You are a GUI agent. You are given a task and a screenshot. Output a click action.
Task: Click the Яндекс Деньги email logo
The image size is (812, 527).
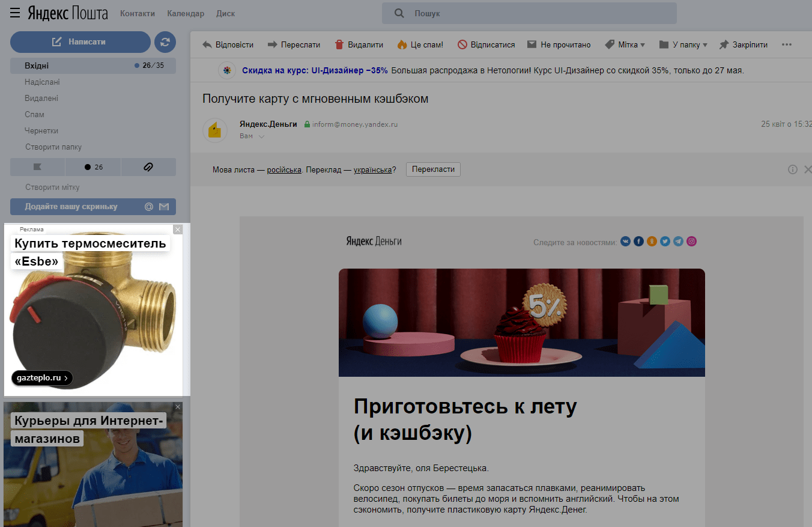374,241
